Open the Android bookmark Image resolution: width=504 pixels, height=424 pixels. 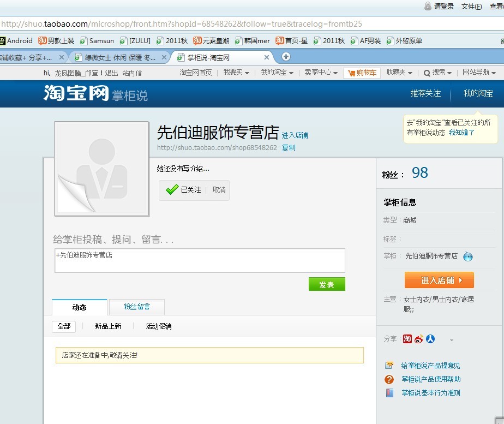(x=16, y=41)
